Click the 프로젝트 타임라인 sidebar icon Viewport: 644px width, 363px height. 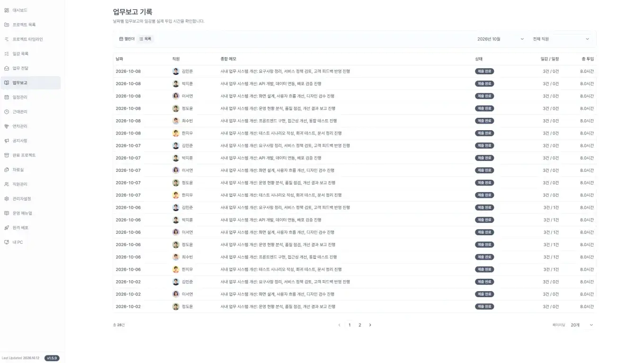(7, 39)
